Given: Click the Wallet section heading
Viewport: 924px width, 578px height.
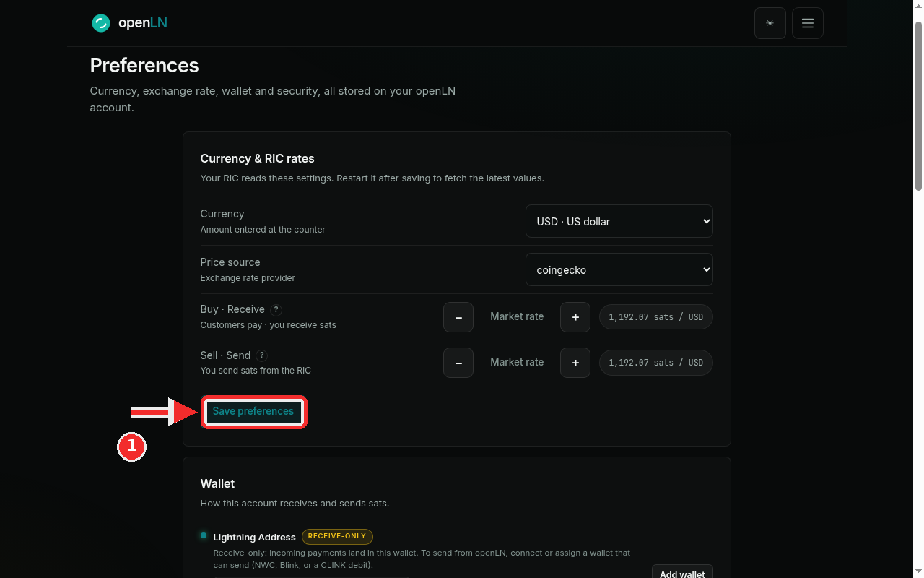Looking at the screenshot, I should [218, 484].
